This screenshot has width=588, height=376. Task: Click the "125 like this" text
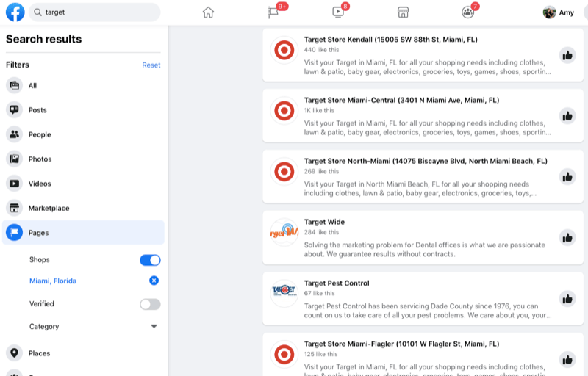tap(320, 354)
